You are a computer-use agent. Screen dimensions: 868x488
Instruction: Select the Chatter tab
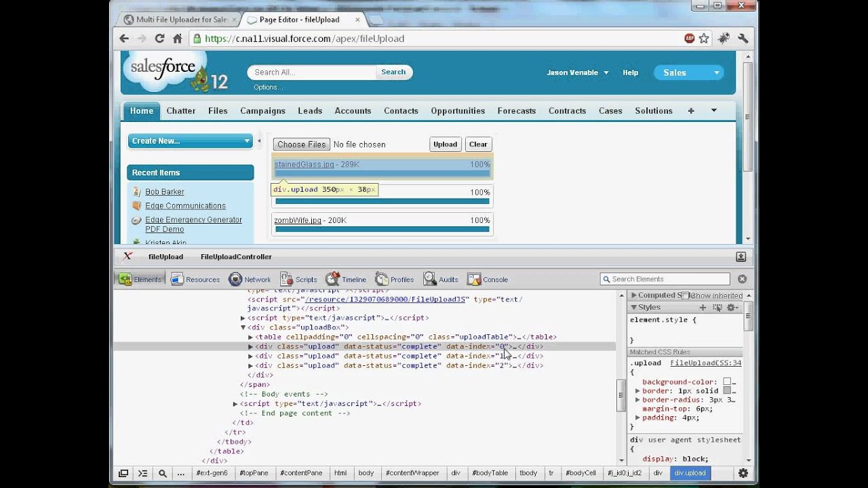(181, 110)
